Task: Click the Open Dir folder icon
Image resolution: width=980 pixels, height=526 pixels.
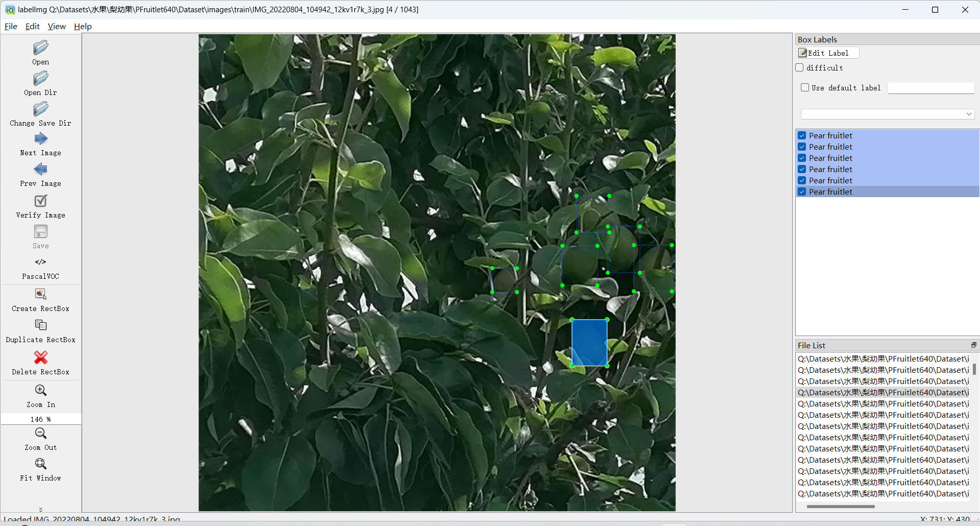Action: click(x=41, y=79)
